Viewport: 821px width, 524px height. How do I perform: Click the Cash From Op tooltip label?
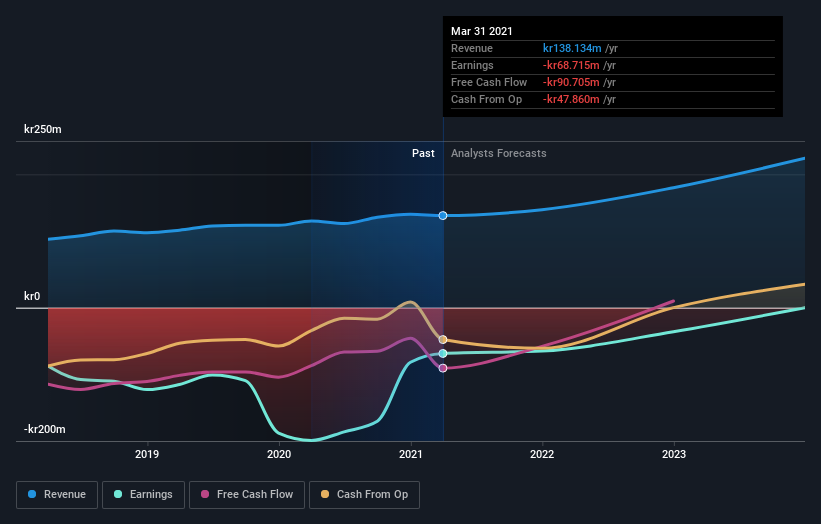coord(486,99)
